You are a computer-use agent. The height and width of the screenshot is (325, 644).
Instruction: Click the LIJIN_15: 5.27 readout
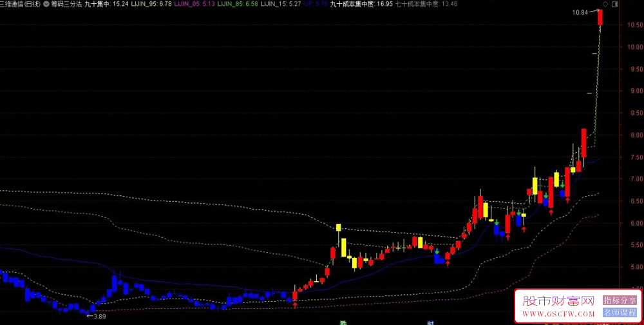tap(281, 4)
